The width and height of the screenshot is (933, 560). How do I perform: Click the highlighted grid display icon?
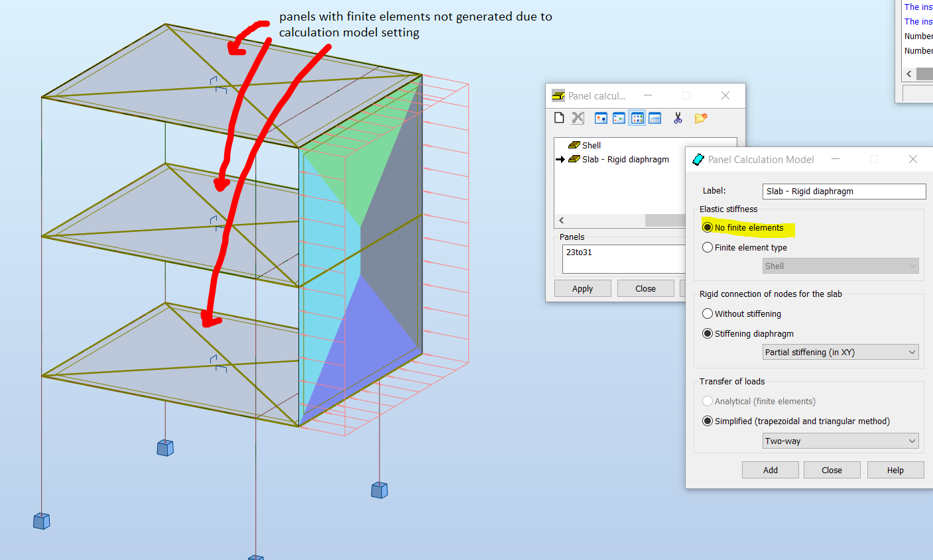click(637, 117)
